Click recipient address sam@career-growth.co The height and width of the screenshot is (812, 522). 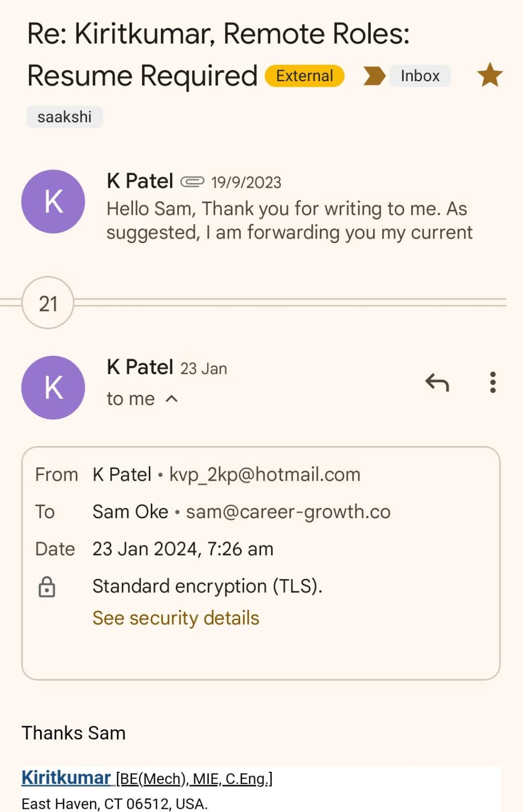pyautogui.click(x=288, y=512)
